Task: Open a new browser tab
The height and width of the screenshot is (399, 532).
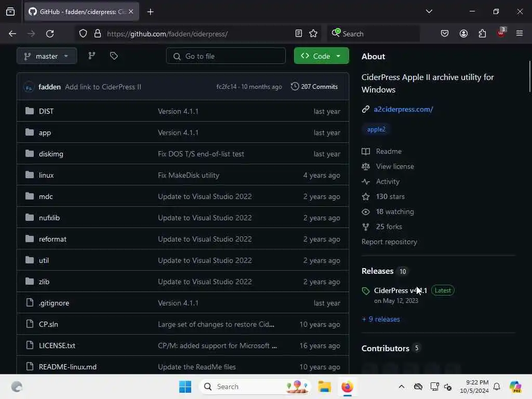Action: coord(150,12)
